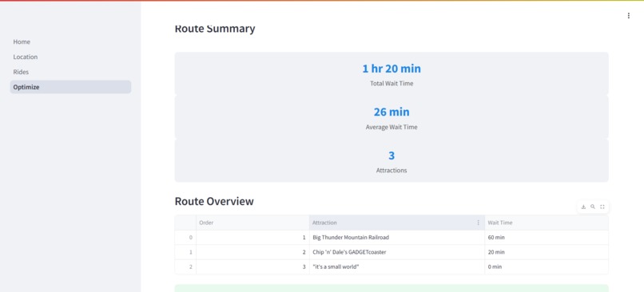Click the 20 min wait time cell

pyautogui.click(x=547, y=252)
